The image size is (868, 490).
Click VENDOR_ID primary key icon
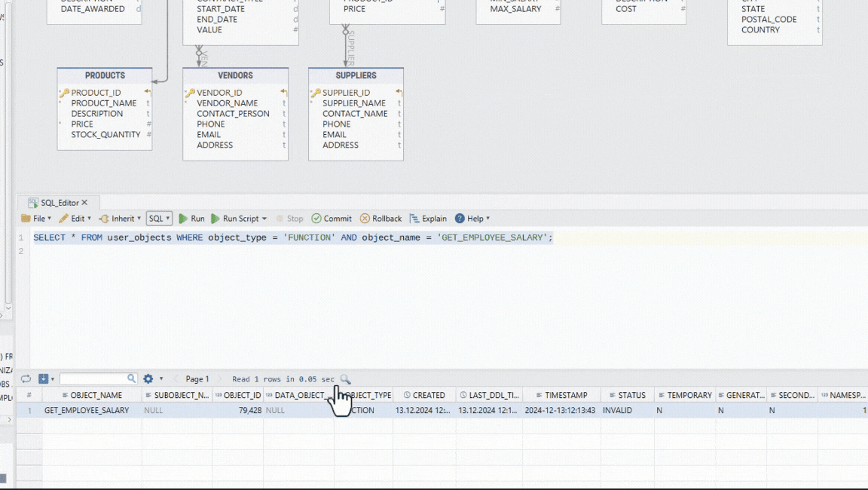pyautogui.click(x=190, y=93)
